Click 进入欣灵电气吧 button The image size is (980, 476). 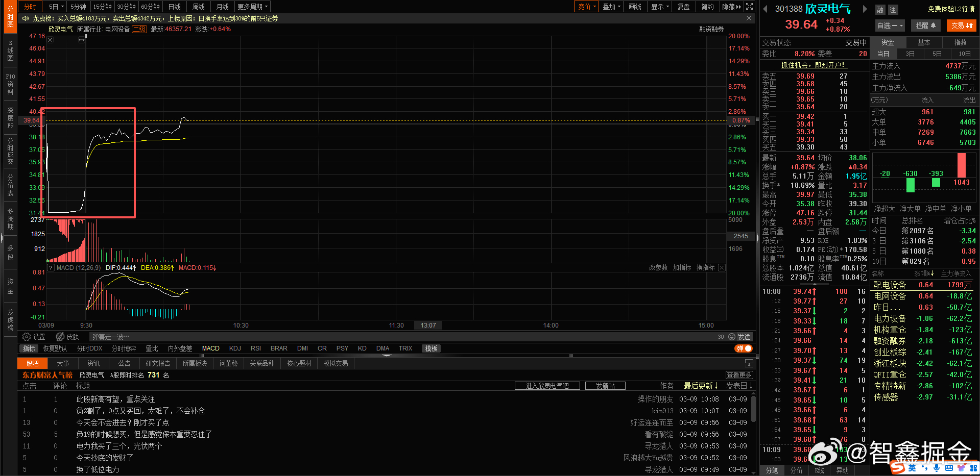click(x=547, y=386)
